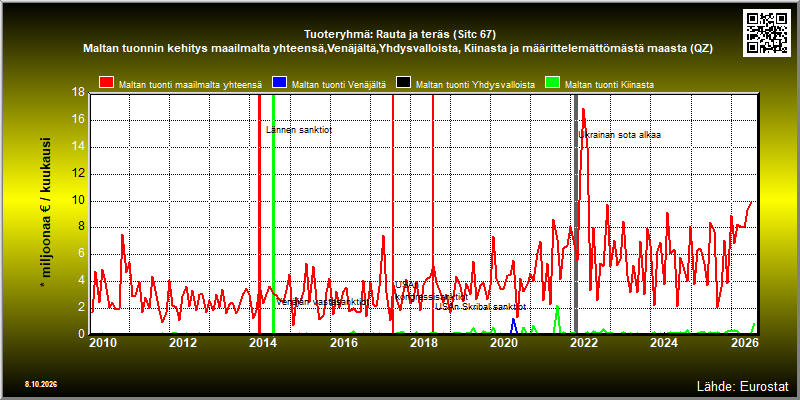Click the green vertical marker line in 2014
Screen dimensions: 800x400
pos(273,214)
